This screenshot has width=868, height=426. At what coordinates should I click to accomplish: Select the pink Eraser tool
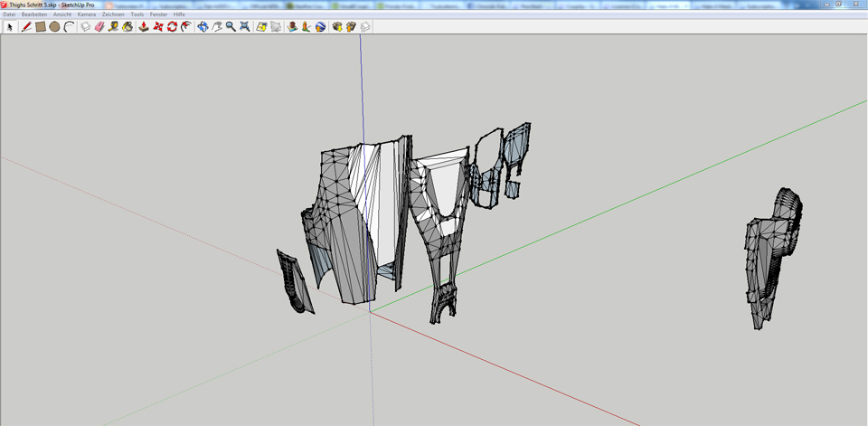[x=99, y=26]
